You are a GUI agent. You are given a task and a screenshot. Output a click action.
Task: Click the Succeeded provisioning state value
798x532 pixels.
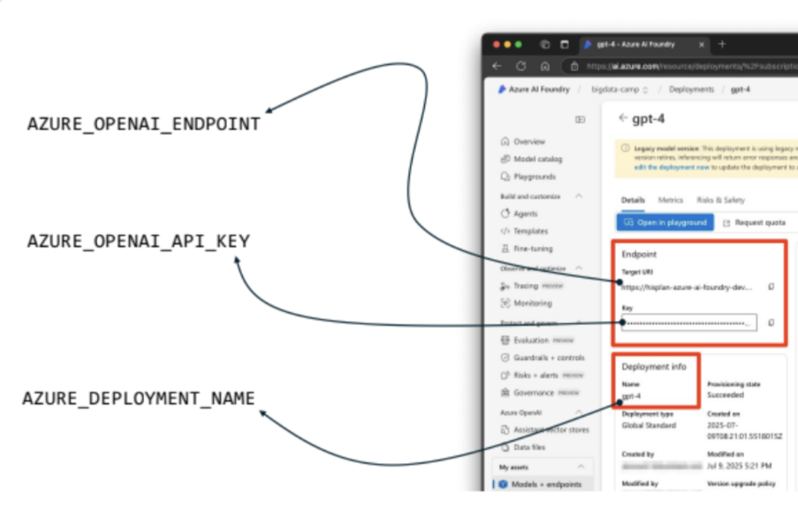click(x=726, y=395)
